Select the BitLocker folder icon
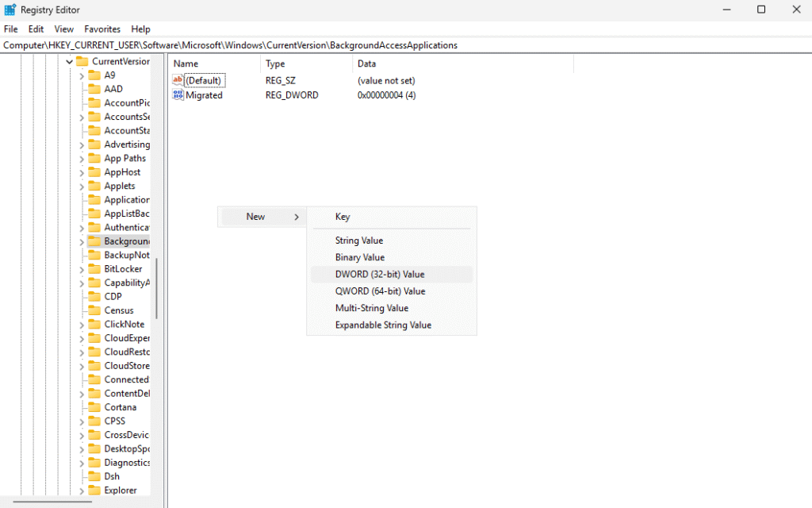Screen dimensions: 812x508 pyautogui.click(x=94, y=269)
